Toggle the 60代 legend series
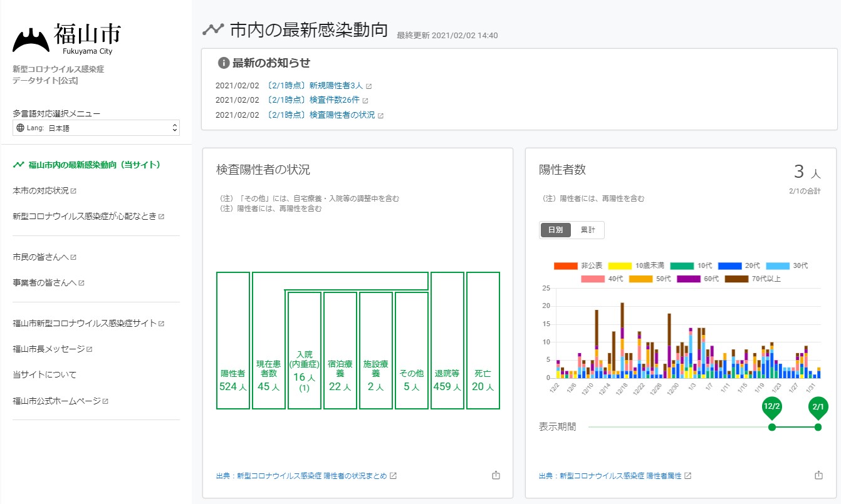The height and width of the screenshot is (504, 841). pyautogui.click(x=697, y=279)
